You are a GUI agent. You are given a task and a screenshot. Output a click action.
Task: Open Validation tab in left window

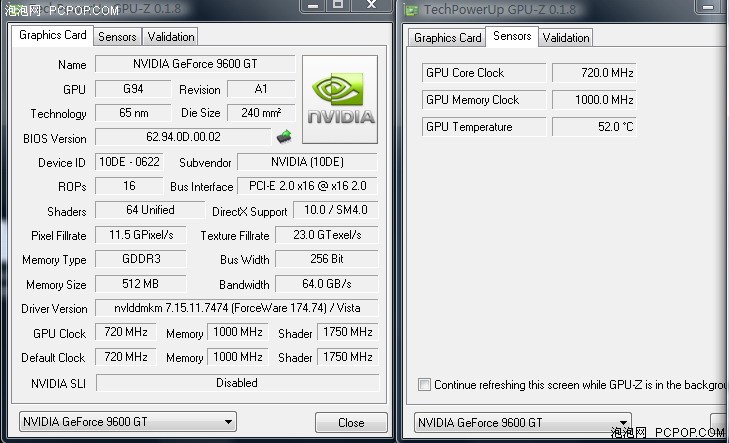pos(171,37)
